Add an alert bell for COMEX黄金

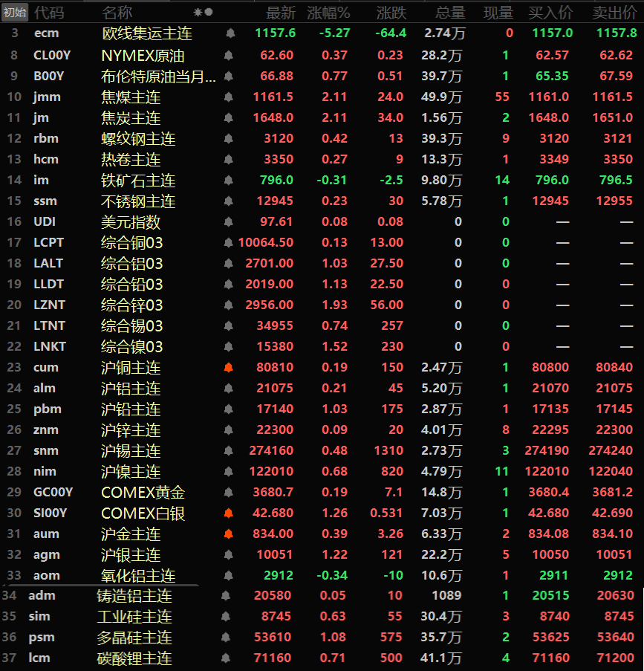tap(230, 493)
